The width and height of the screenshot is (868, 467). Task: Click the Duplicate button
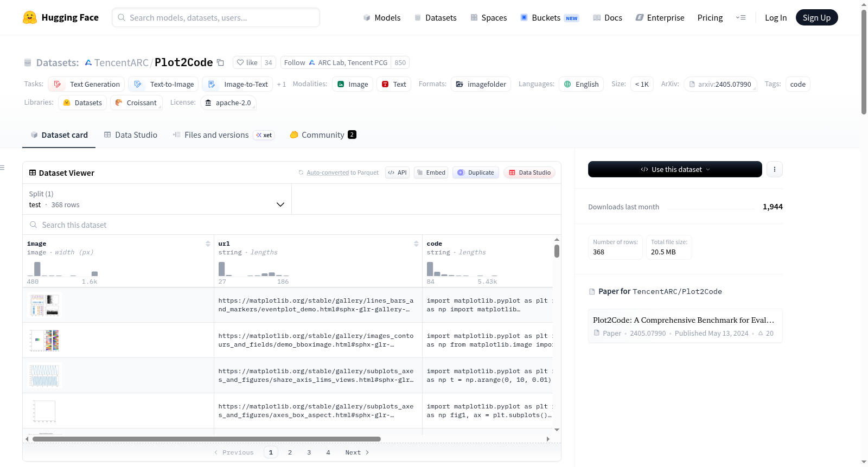(x=476, y=172)
